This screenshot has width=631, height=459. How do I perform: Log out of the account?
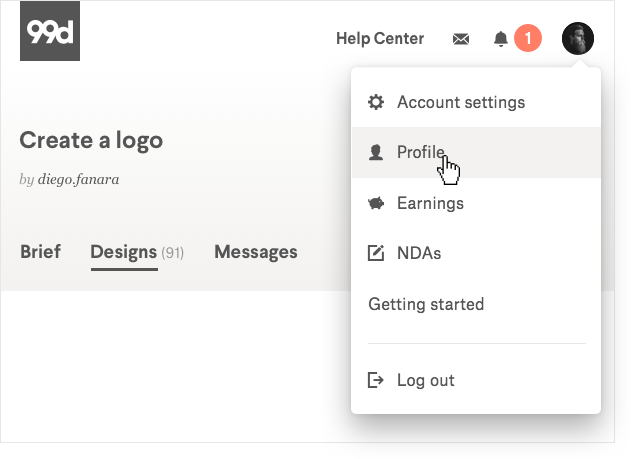pos(425,380)
